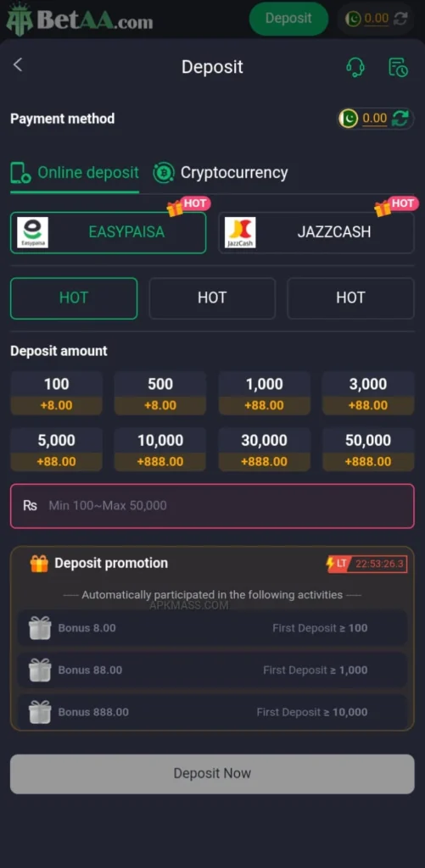425x868 pixels.
Task: Select EASYPAISA payment method
Action: tap(108, 232)
